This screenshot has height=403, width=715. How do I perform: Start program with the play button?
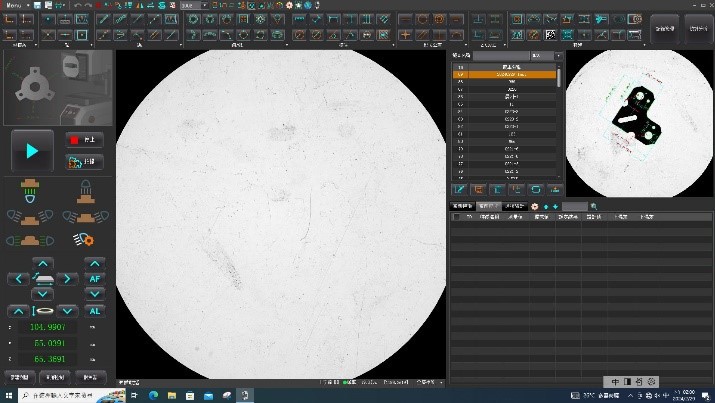(x=32, y=151)
